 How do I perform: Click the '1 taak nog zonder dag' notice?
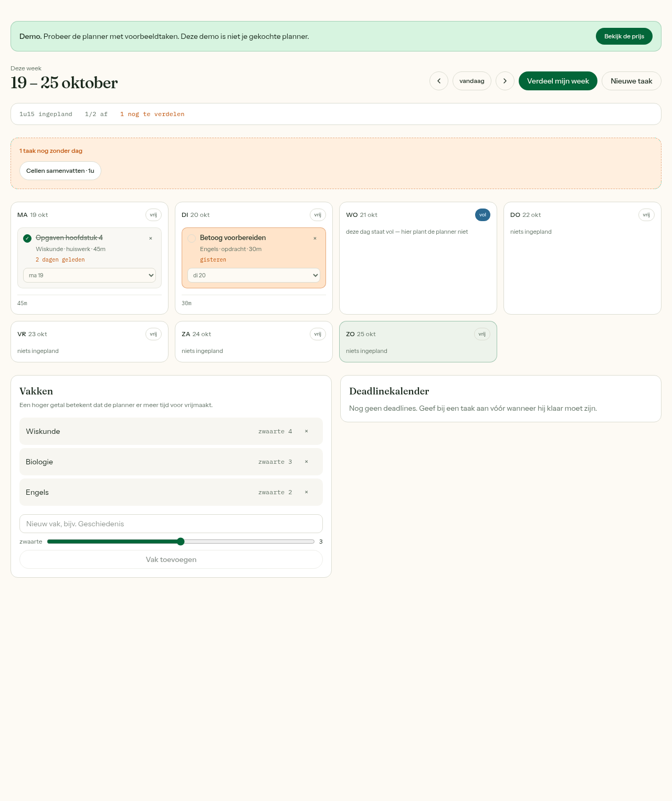(51, 151)
